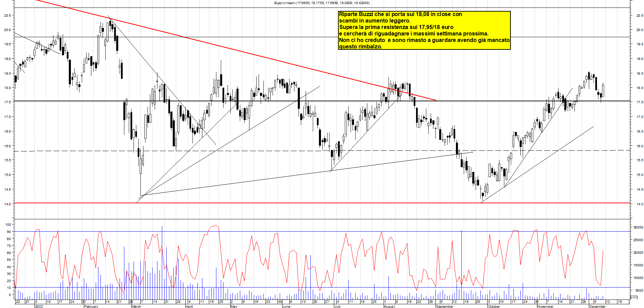
Task: Click the '5000' volume scale label
Action: click(639, 290)
